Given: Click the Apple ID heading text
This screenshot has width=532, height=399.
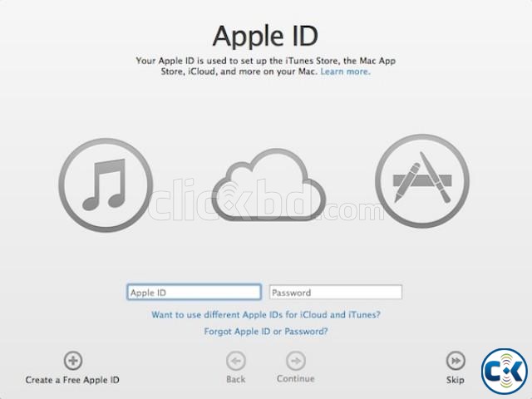Looking at the screenshot, I should click(x=265, y=36).
